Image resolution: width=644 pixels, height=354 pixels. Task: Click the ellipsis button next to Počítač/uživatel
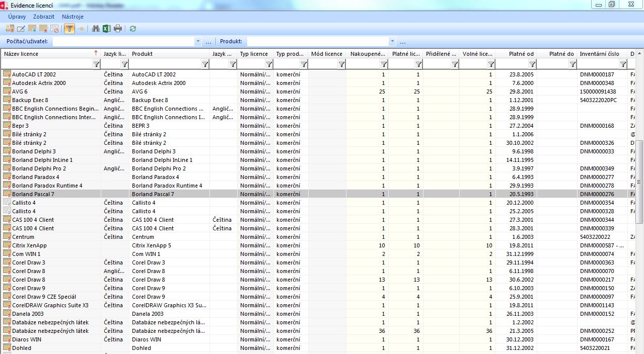pyautogui.click(x=208, y=42)
